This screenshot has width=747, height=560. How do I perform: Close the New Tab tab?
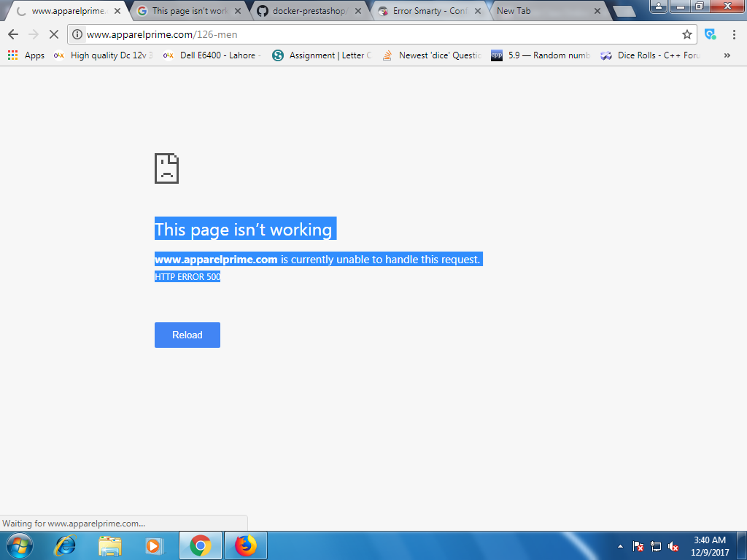(x=597, y=11)
